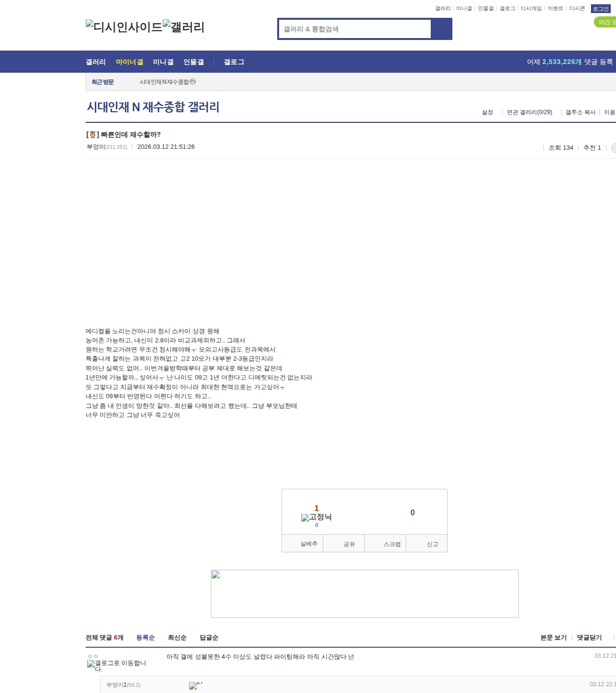The image size is (616, 693).
Task: Open 디시콘 from top menu
Action: pos(577,9)
